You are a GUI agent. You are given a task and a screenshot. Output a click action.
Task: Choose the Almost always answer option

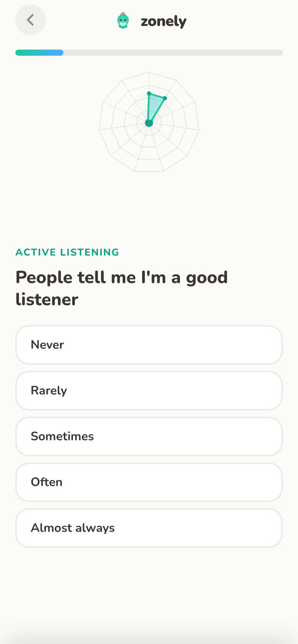(149, 528)
